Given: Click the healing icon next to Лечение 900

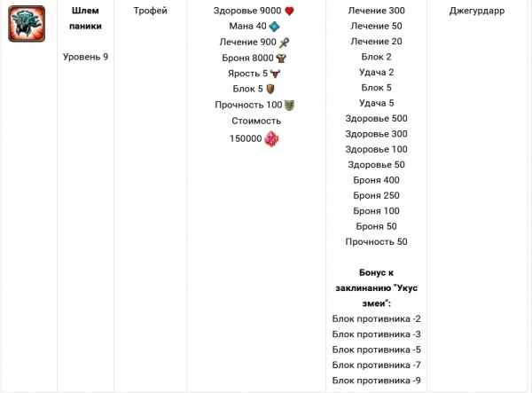Looking at the screenshot, I should [x=285, y=43].
